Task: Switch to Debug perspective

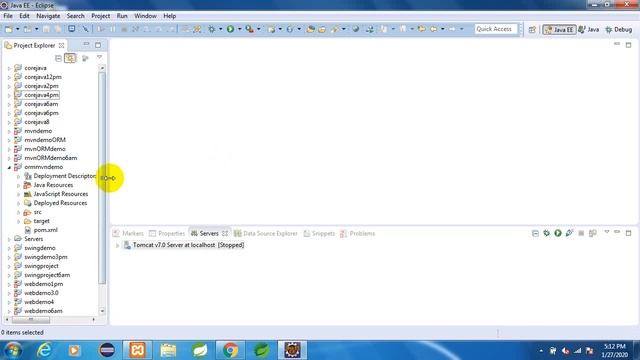Action: (x=619, y=29)
